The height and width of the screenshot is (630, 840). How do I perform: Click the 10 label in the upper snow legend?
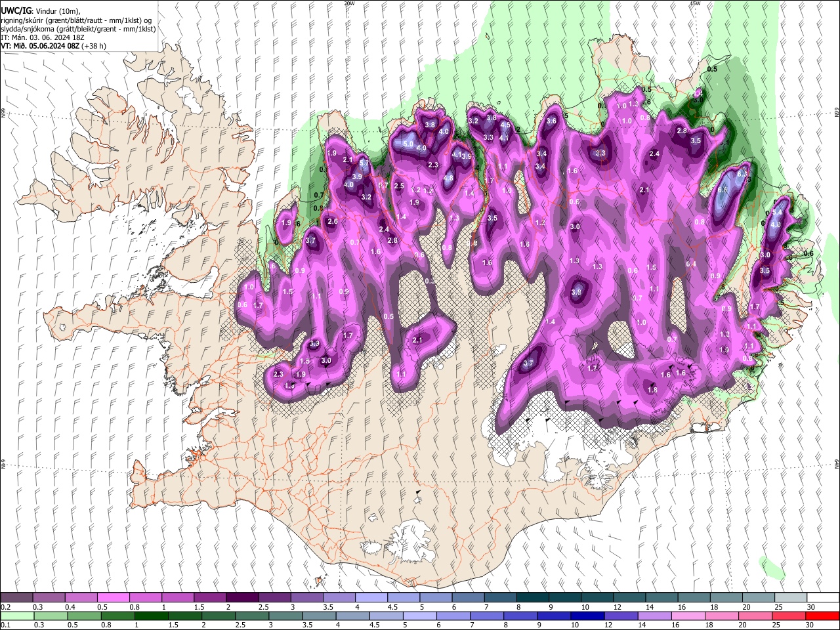tap(585, 607)
